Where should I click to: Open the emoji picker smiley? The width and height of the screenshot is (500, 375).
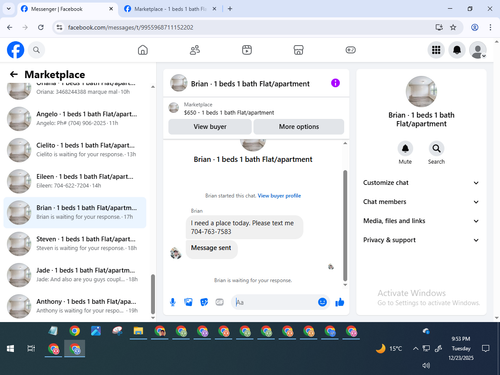pyautogui.click(x=322, y=302)
